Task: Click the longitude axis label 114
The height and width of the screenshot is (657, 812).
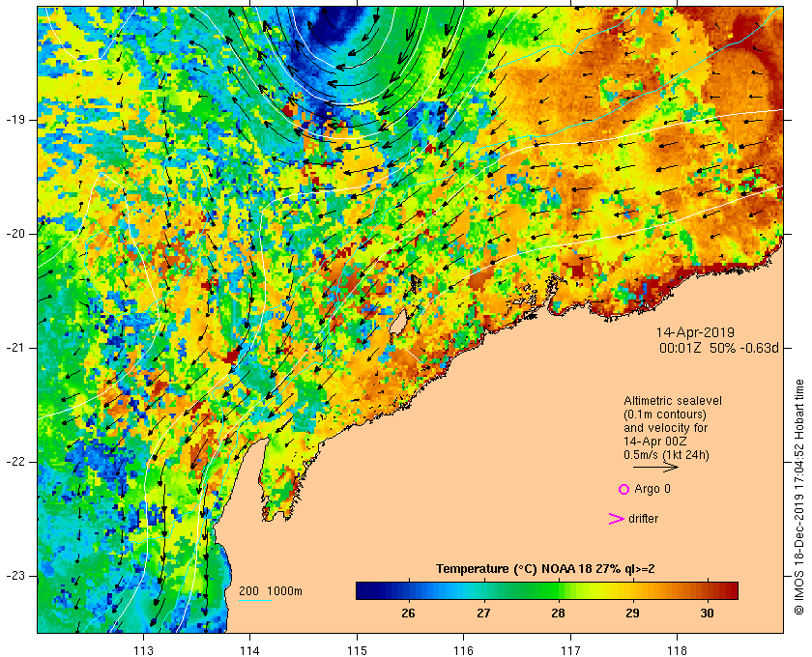Action: click(249, 650)
